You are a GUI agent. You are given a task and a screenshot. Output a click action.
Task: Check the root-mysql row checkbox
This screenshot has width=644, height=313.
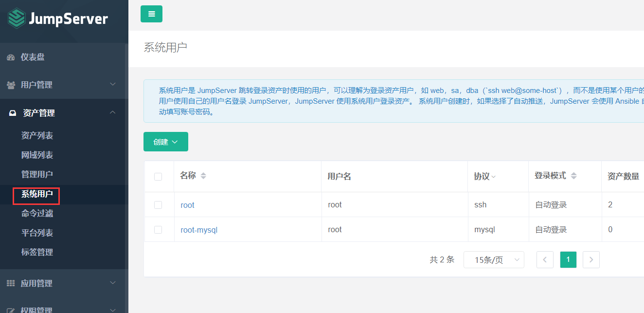click(x=158, y=229)
